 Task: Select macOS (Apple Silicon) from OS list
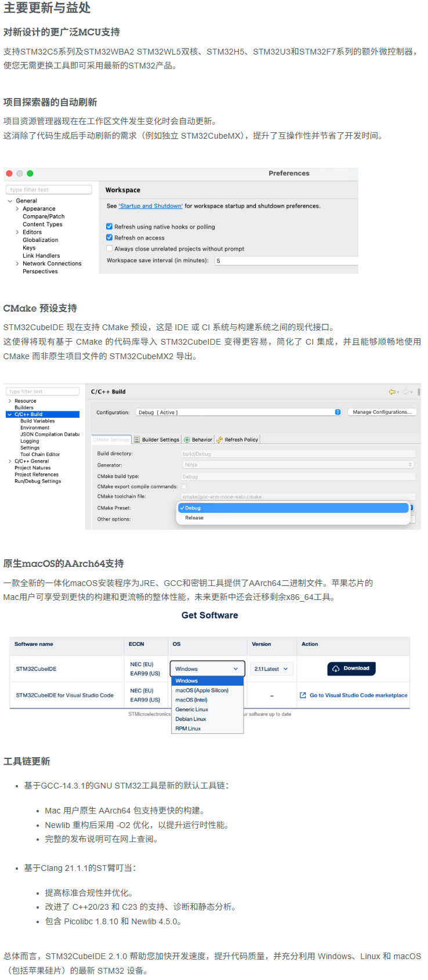(202, 690)
